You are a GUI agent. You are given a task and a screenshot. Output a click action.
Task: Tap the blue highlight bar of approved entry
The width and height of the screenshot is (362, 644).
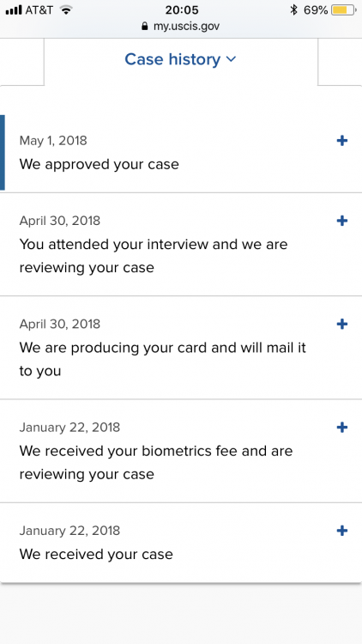3,152
